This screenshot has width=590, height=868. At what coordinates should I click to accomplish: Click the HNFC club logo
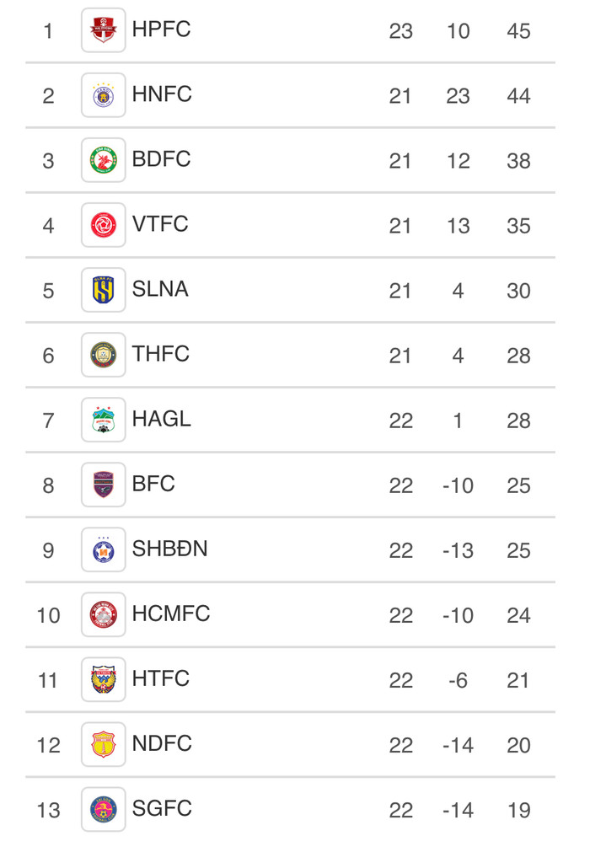click(x=103, y=95)
